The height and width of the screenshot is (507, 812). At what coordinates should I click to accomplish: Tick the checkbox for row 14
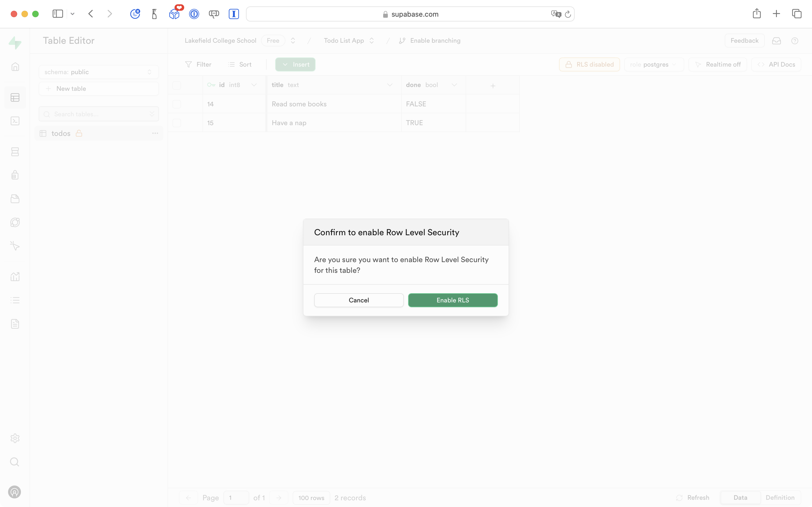pyautogui.click(x=177, y=104)
